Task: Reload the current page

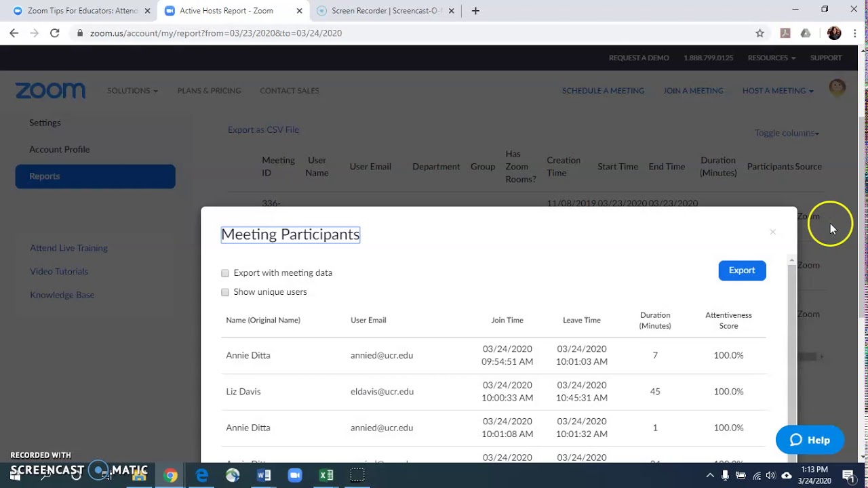Action: 55,33
